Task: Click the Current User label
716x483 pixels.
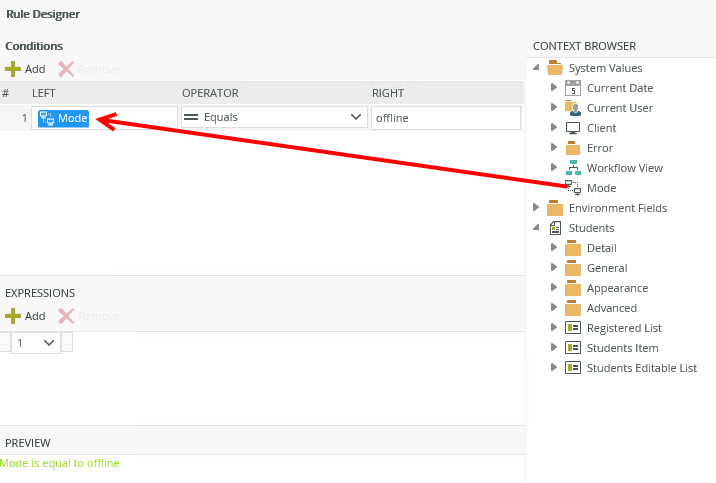Action: tap(620, 108)
